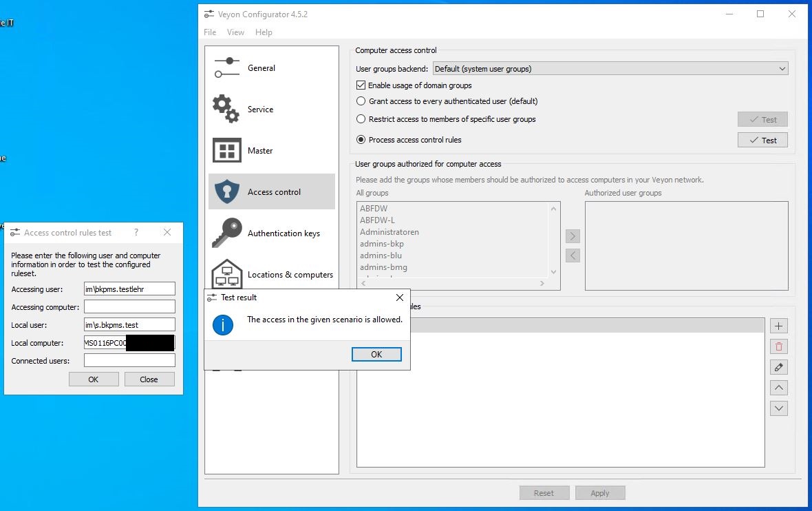The width and height of the screenshot is (812, 511).
Task: Select Restrict access to members of specific groups
Action: pyautogui.click(x=360, y=119)
